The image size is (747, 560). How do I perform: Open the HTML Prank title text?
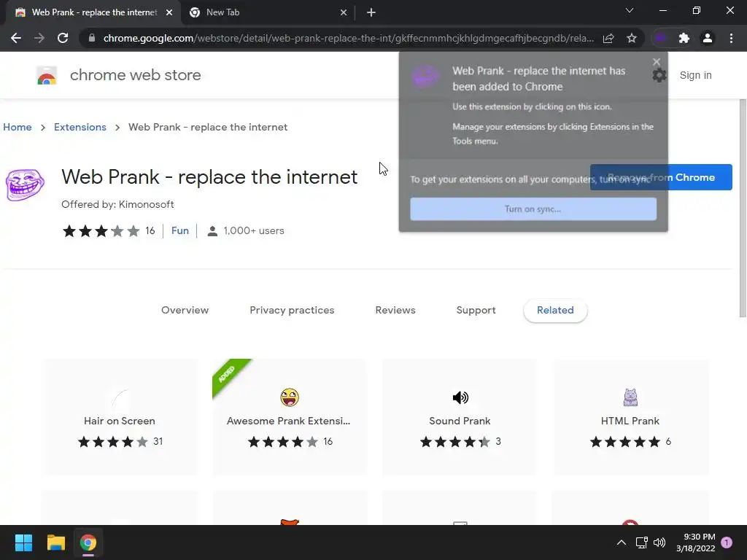tap(630, 421)
